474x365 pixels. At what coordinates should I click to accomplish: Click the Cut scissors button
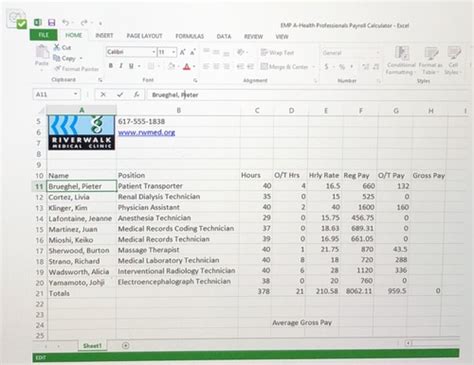pos(63,47)
